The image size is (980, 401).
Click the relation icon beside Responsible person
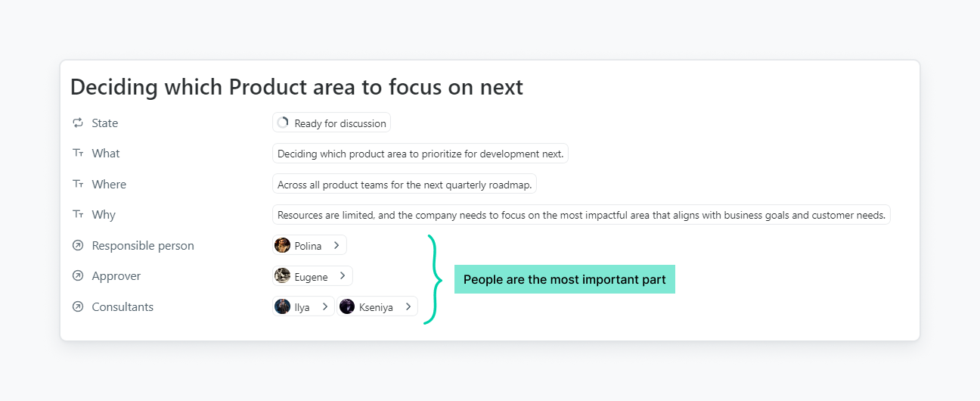(77, 246)
